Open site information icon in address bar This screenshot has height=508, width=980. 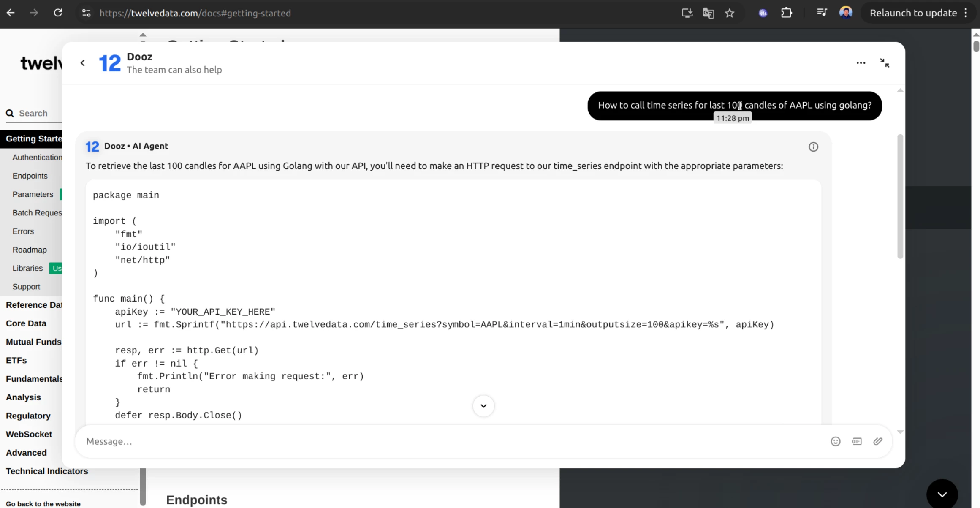[86, 13]
